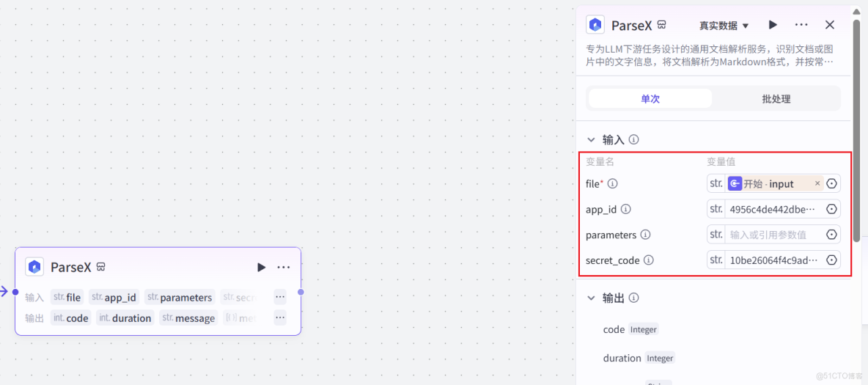This screenshot has width=868, height=385.
Task: Show info tooltip for parameters variable
Action: pyautogui.click(x=645, y=235)
